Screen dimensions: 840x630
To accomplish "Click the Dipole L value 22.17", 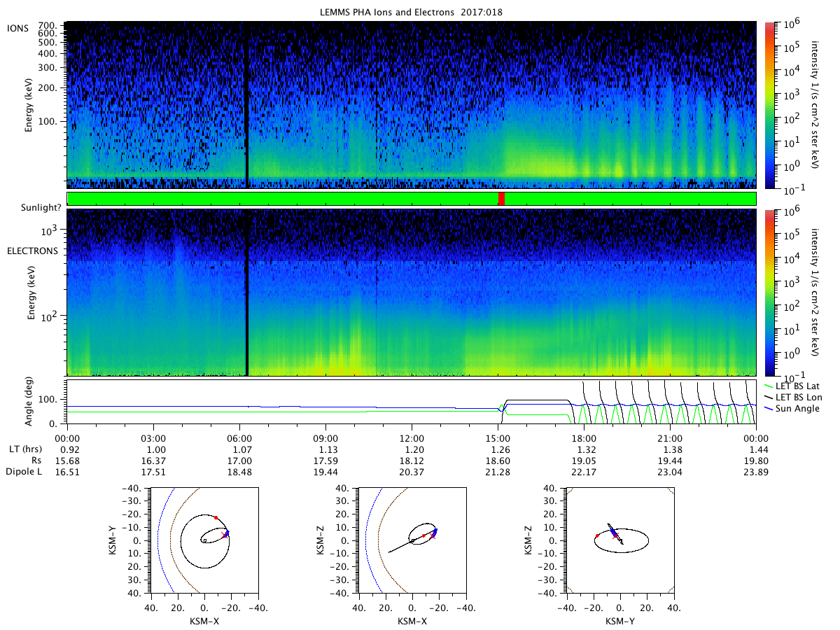I will (584, 472).
